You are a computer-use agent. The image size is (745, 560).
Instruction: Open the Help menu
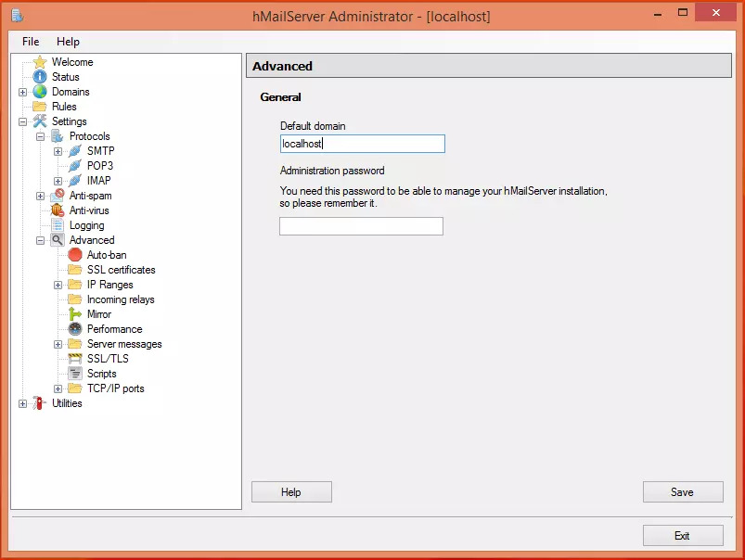pyautogui.click(x=68, y=42)
